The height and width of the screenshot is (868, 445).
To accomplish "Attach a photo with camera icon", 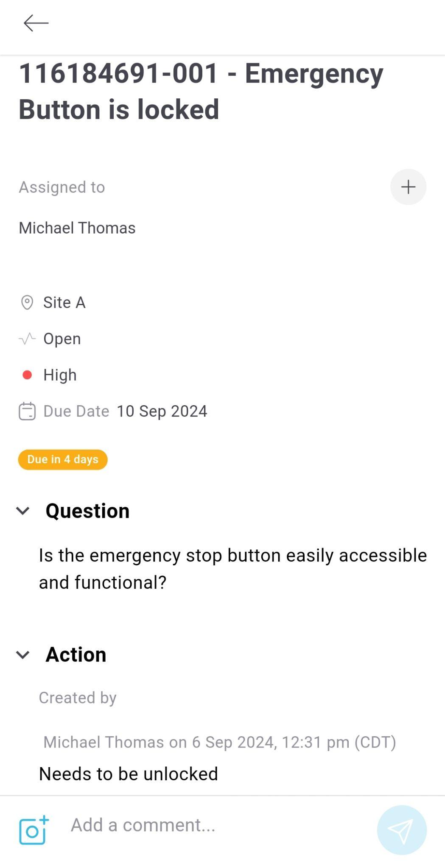I will pos(34,830).
